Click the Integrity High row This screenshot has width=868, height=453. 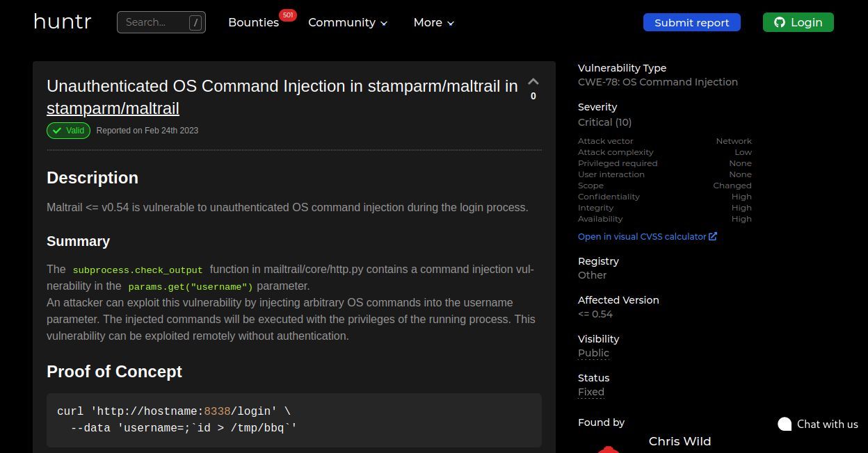pyautogui.click(x=665, y=208)
